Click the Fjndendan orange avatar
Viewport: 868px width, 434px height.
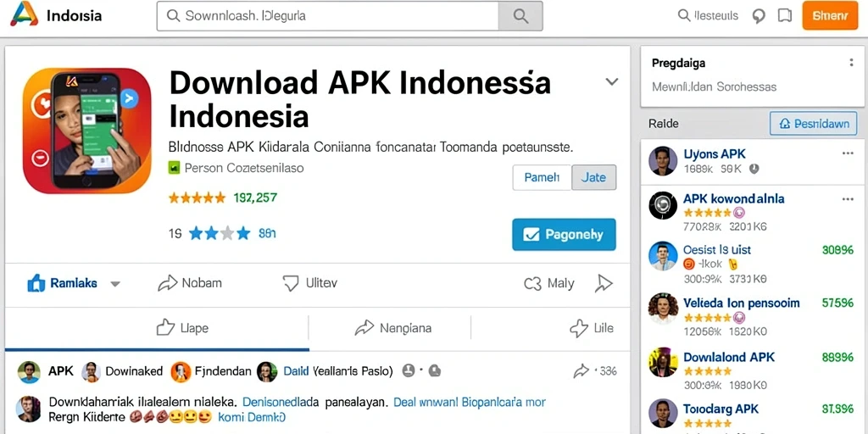pos(181,372)
